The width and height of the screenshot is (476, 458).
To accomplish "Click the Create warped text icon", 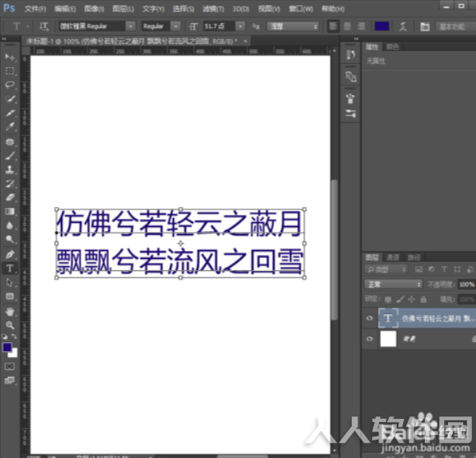I will pyautogui.click(x=403, y=26).
